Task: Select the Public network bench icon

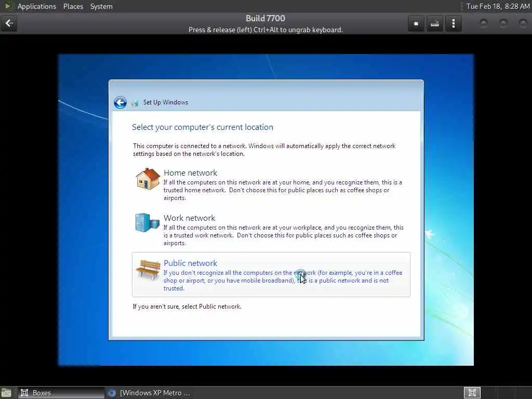Action: (x=148, y=270)
